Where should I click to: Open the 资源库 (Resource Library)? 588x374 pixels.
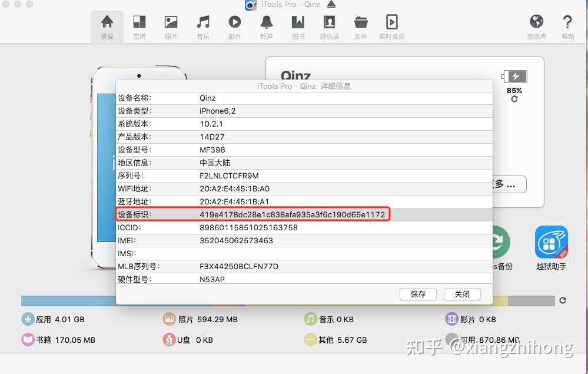point(537,27)
